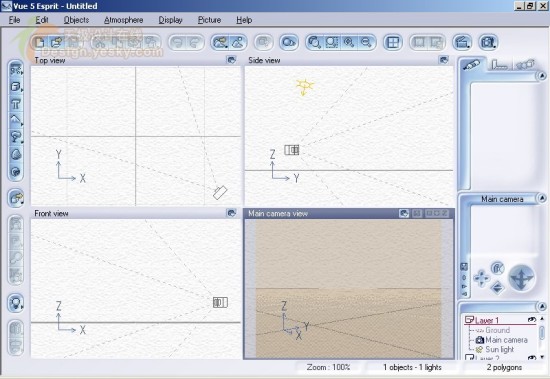Image resolution: width=550 pixels, height=379 pixels.
Task: Toggle visibility eye for Layer 1
Action: [x=532, y=320]
